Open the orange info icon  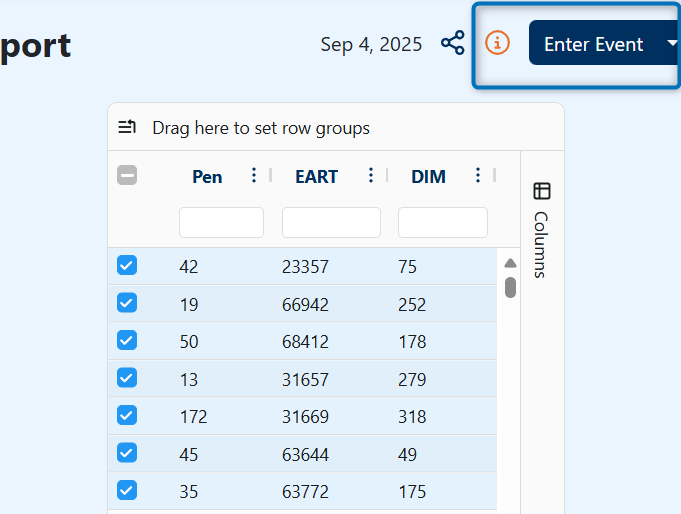point(497,43)
